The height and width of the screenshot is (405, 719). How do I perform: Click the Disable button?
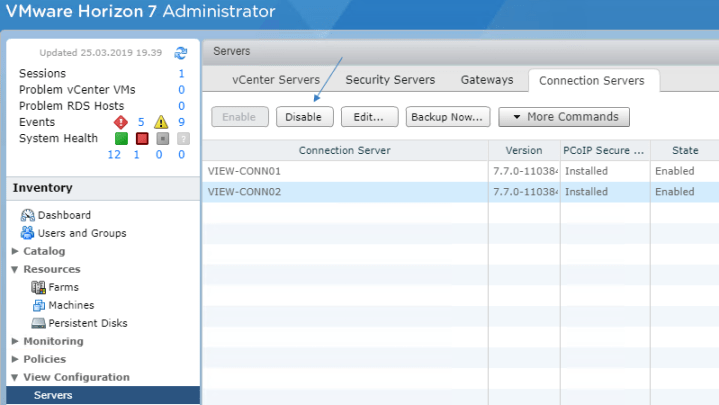pyautogui.click(x=304, y=117)
